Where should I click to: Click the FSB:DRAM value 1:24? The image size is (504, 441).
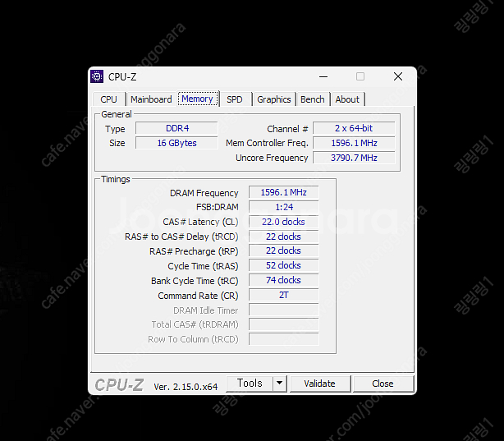[283, 207]
